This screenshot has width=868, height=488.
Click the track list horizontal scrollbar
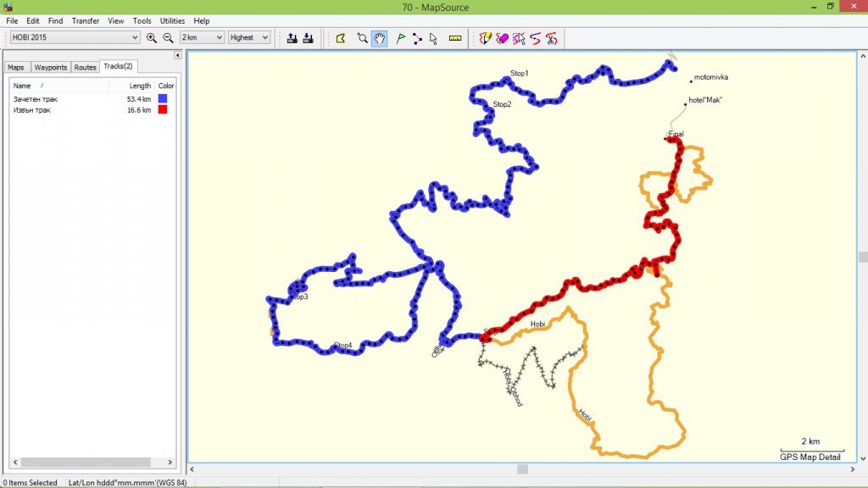tap(86, 462)
